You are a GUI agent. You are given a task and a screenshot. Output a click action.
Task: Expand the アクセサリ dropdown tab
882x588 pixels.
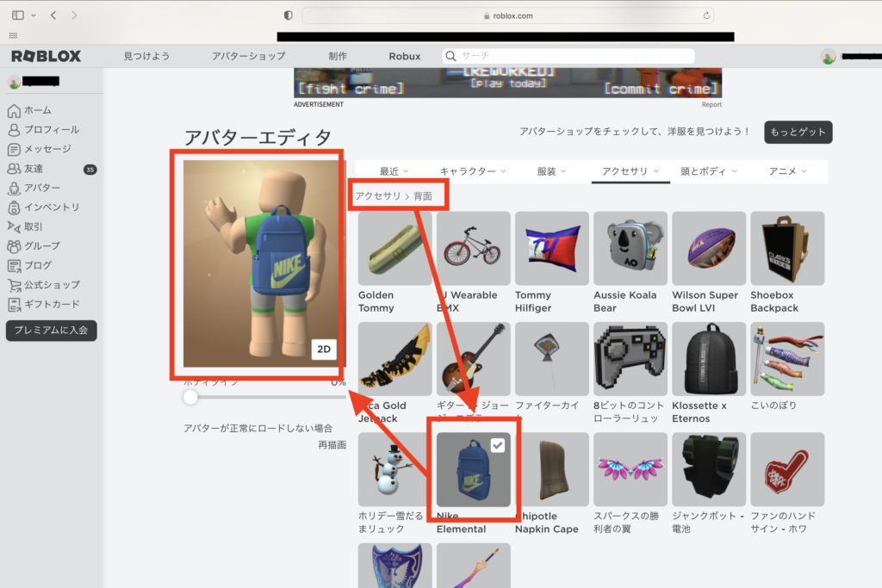(x=630, y=171)
